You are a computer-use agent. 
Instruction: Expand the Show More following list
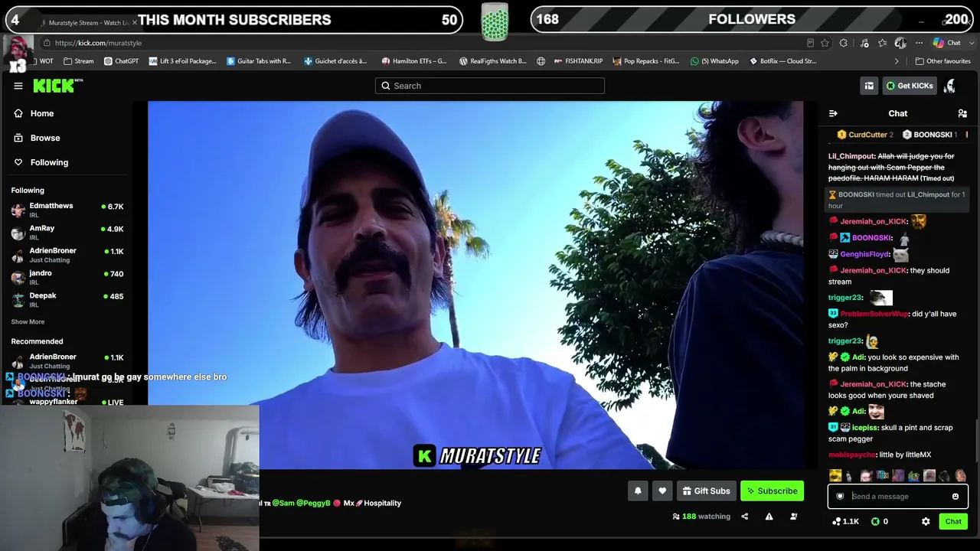click(28, 322)
